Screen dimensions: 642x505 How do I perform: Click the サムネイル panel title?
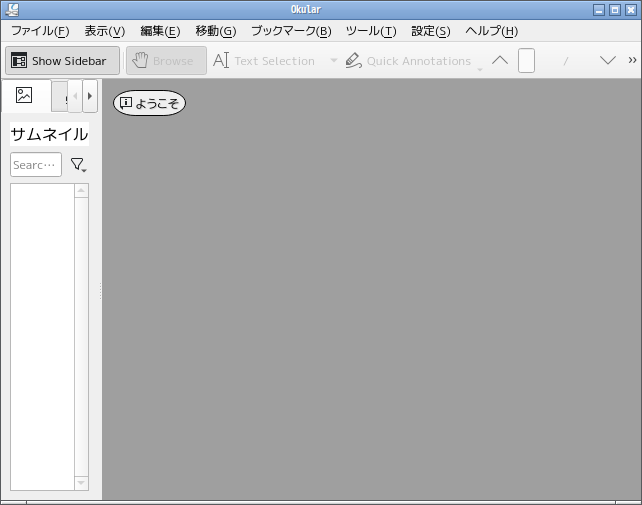[49, 134]
